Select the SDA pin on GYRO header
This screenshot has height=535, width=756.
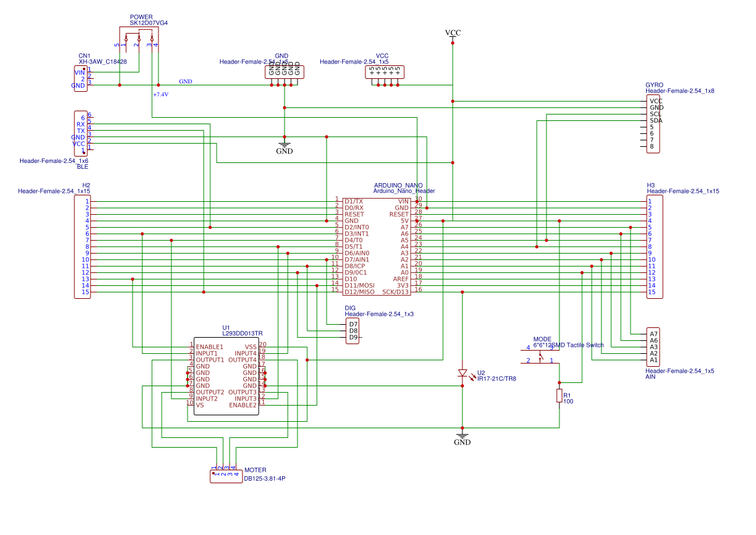coord(656,120)
